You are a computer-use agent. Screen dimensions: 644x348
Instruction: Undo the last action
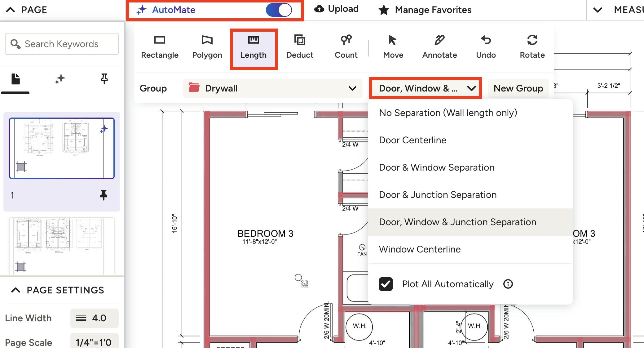[x=486, y=47]
